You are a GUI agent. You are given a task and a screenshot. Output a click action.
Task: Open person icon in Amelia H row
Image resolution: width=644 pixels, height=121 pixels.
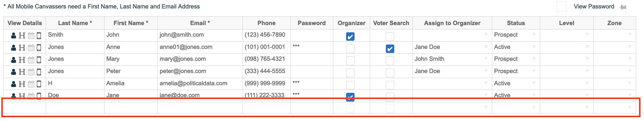tap(13, 84)
